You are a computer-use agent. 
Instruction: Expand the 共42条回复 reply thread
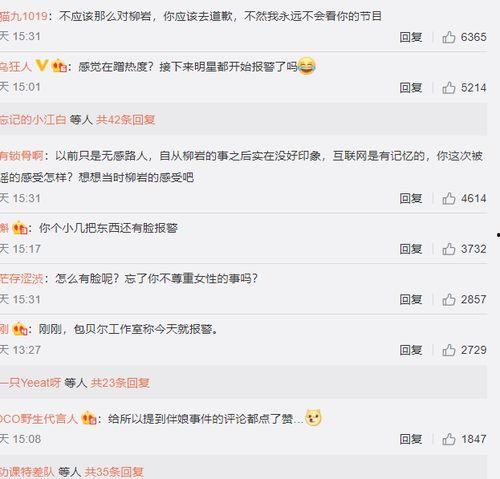pyautogui.click(x=126, y=119)
